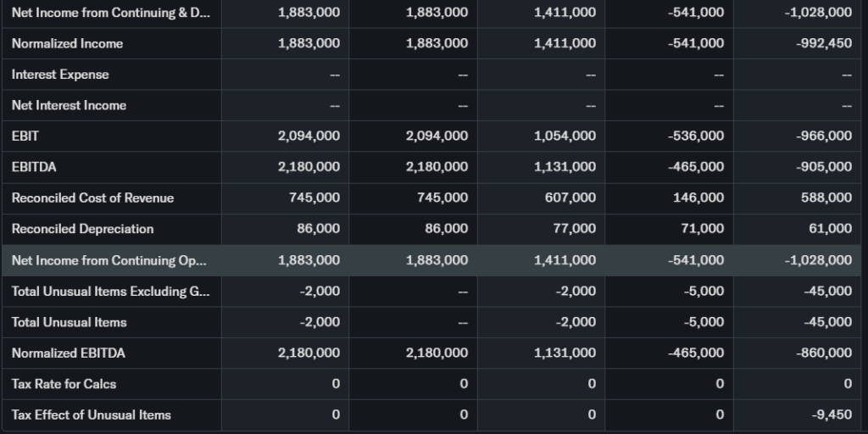The image size is (868, 434).
Task: Select the Normalized EBITDA row label
Action: [x=69, y=353]
